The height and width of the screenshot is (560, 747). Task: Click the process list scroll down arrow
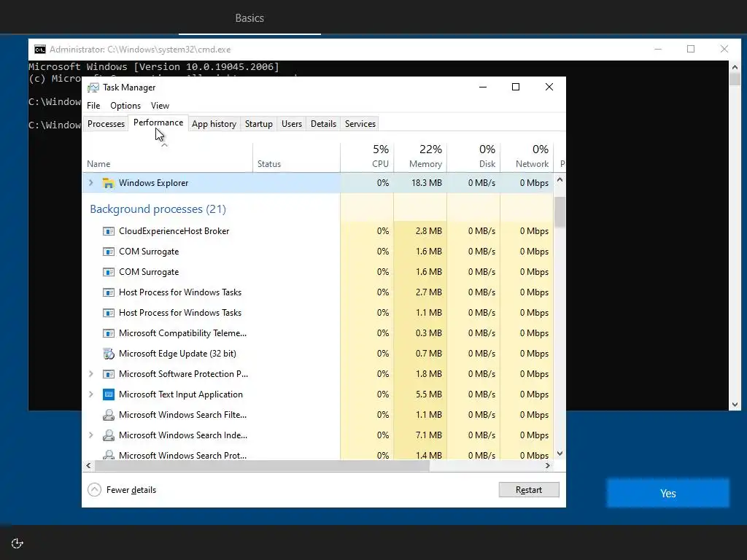pos(560,454)
